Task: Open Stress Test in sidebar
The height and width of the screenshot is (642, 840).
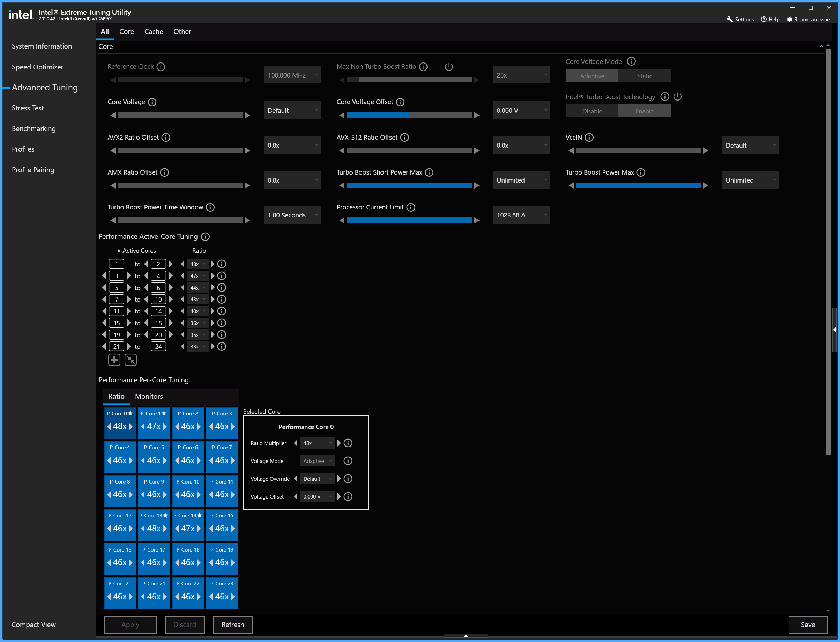Action: (x=28, y=108)
